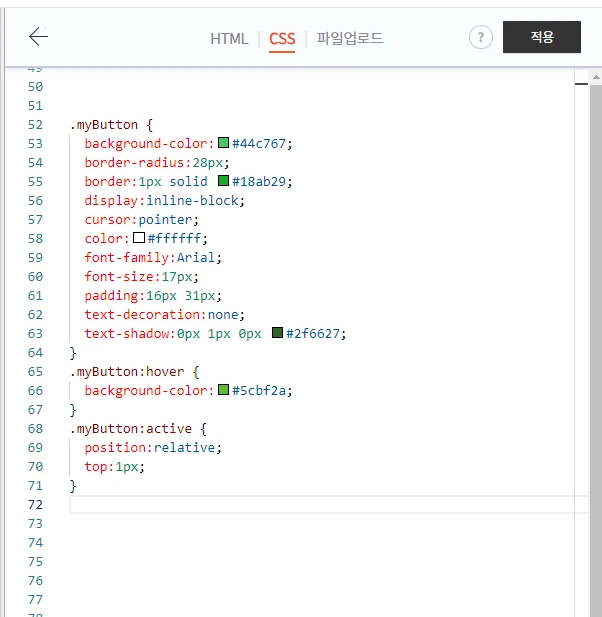Click the #5cbf2a hex value text
Screen dimensions: 602x617
tap(259, 391)
